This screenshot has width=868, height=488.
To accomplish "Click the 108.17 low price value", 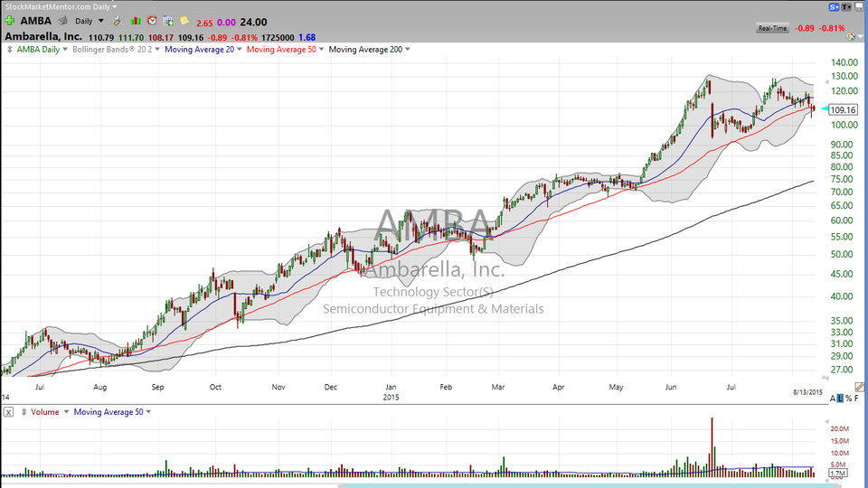I will 161,38.
